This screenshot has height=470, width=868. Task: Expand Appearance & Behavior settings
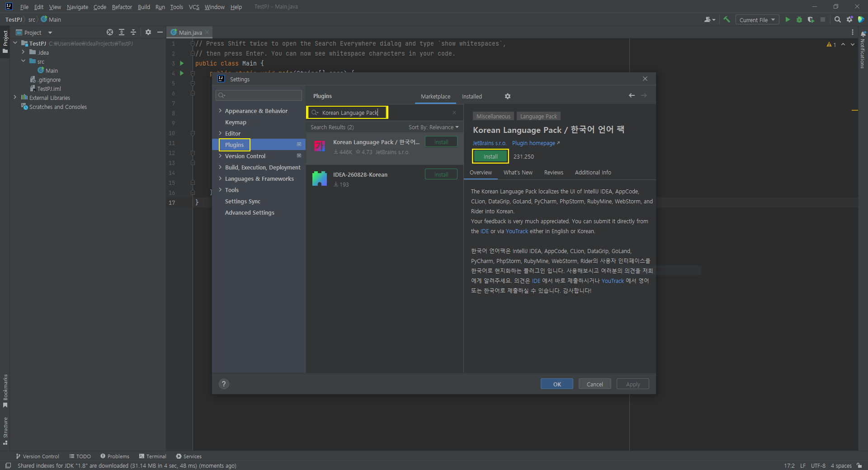pyautogui.click(x=220, y=111)
